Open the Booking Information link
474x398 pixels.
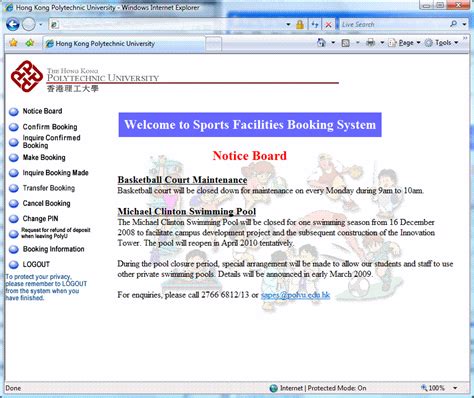tap(53, 249)
